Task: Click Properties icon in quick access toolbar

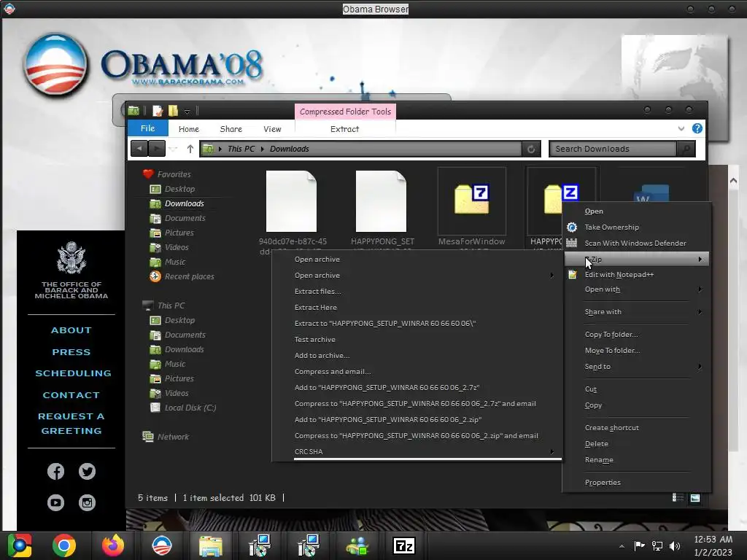Action: 158,111
